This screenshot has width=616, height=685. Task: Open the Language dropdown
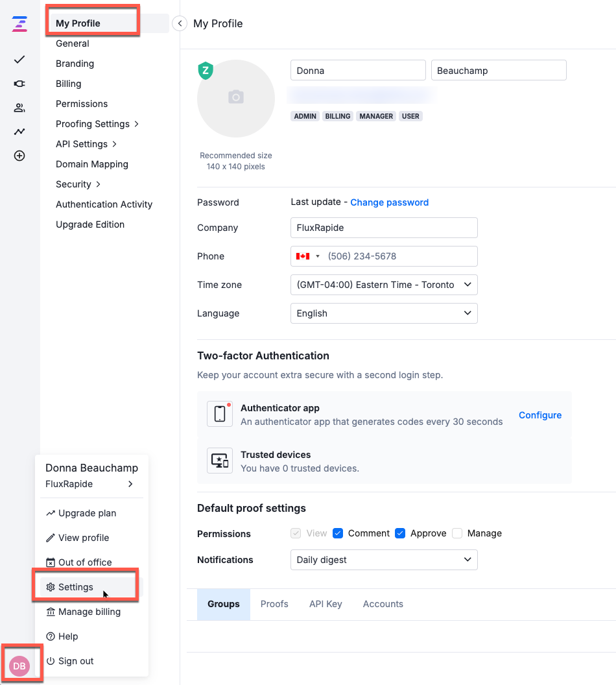(384, 313)
